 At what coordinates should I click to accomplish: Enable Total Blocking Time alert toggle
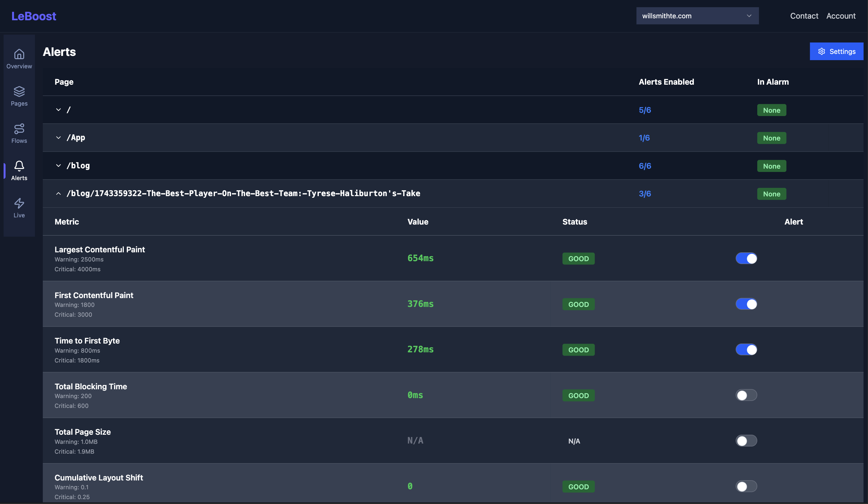pyautogui.click(x=746, y=395)
